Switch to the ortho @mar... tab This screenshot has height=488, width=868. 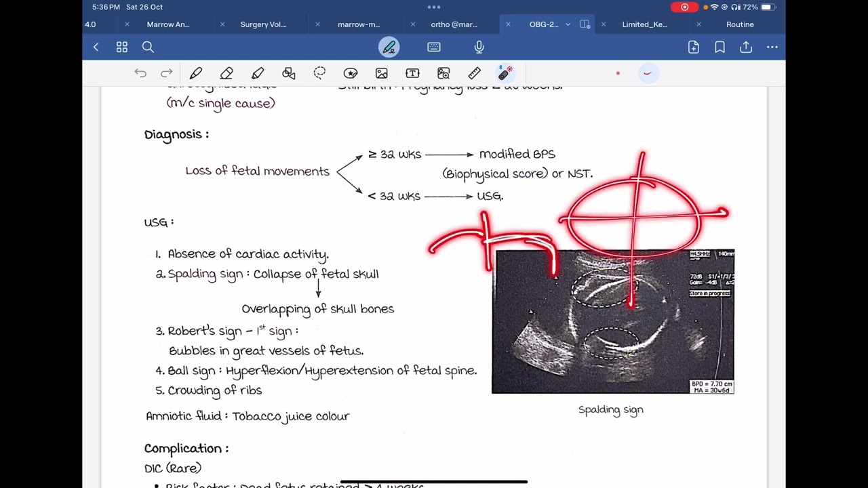click(x=454, y=24)
